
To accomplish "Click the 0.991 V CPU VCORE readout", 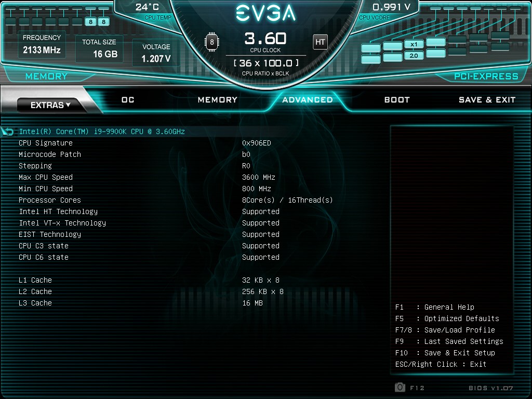I will (x=392, y=7).
